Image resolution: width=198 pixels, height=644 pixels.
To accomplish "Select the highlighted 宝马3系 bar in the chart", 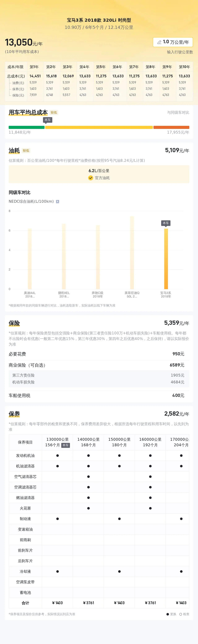I will [166, 259].
